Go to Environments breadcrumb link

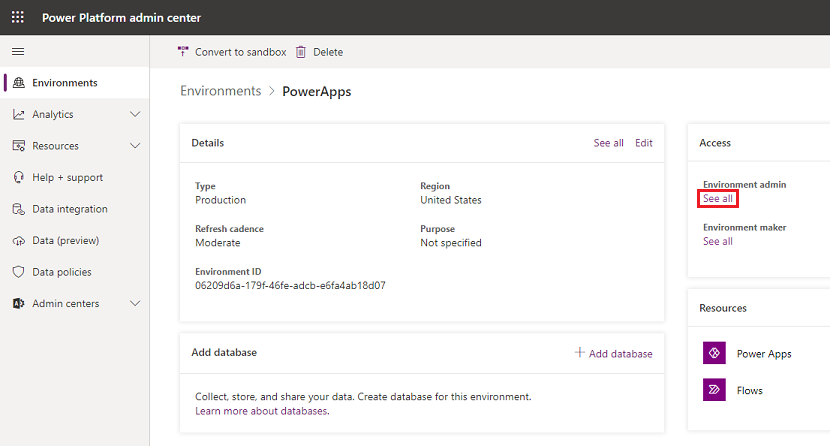tap(221, 91)
